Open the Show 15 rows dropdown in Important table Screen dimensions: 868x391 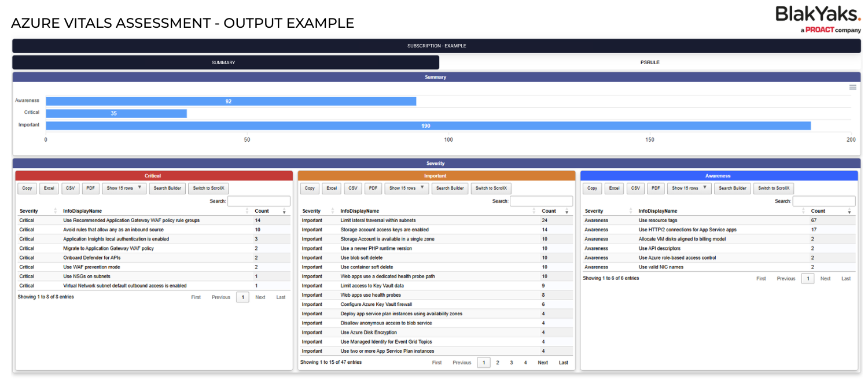pos(407,188)
